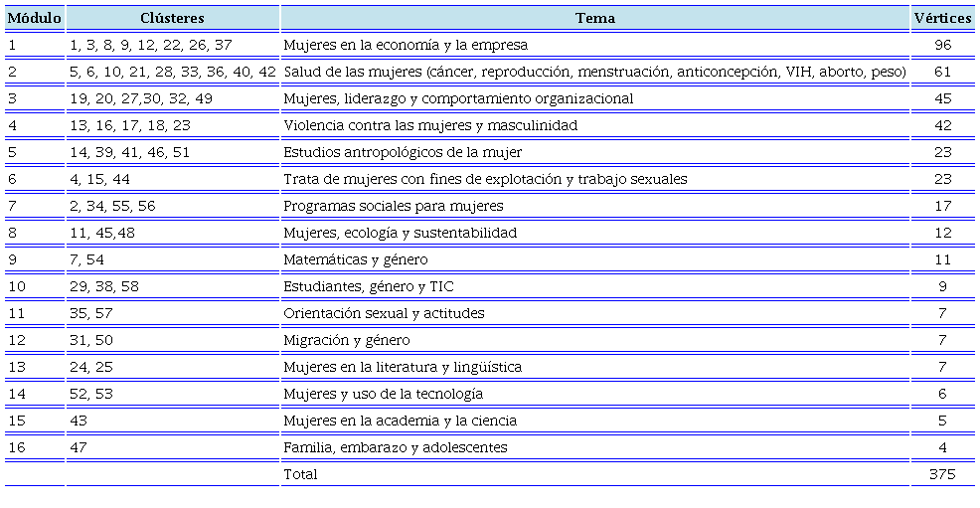Image resolution: width=980 pixels, height=508 pixels.
Task: Select the 'Violencia contra las mujeres y masculinidad' row
Action: [x=430, y=125]
